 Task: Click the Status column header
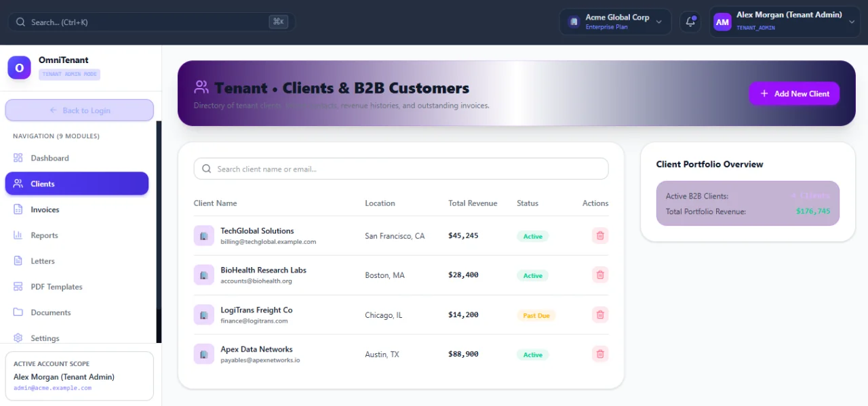(528, 203)
